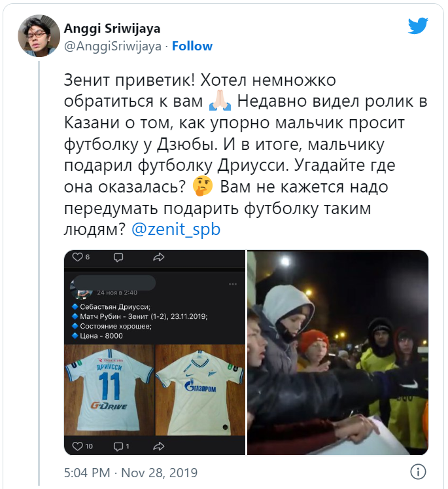Open the @zenit_spb mention link
The height and width of the screenshot is (489, 448).
point(176,229)
